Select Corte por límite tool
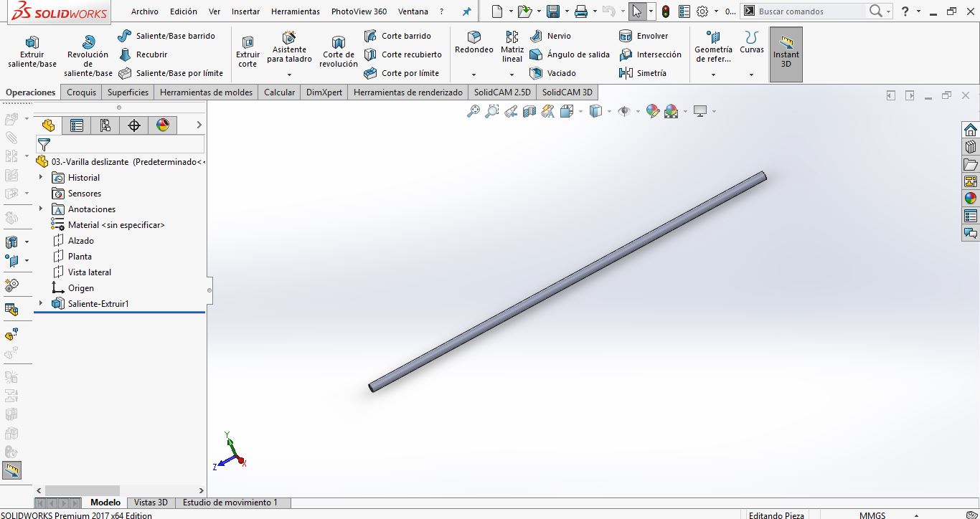This screenshot has width=980, height=519. point(401,73)
